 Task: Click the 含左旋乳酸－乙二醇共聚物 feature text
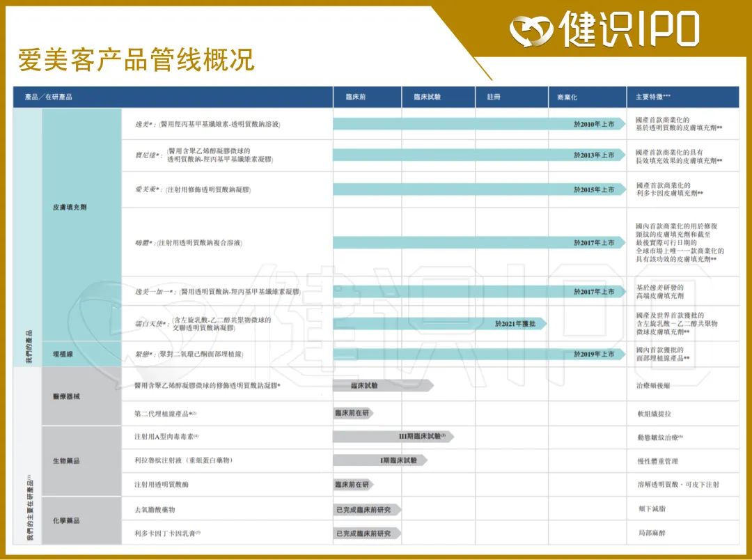pyautogui.click(x=677, y=324)
